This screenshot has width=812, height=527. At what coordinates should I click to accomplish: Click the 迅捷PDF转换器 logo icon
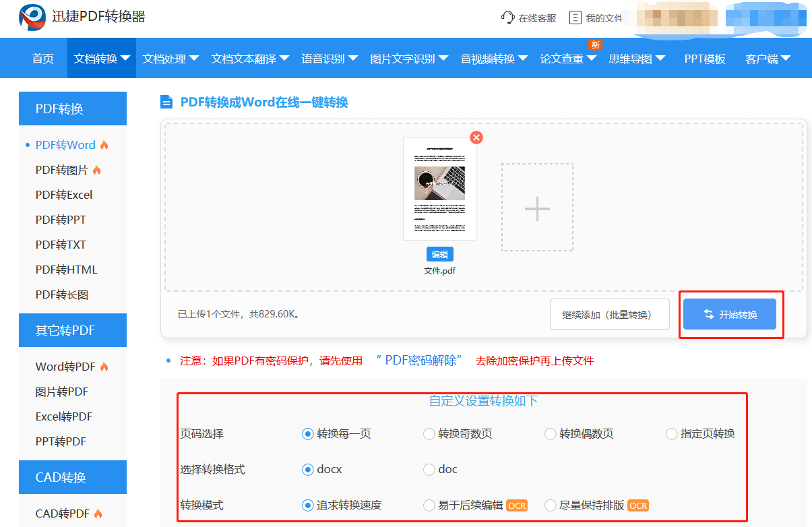pyautogui.click(x=32, y=18)
